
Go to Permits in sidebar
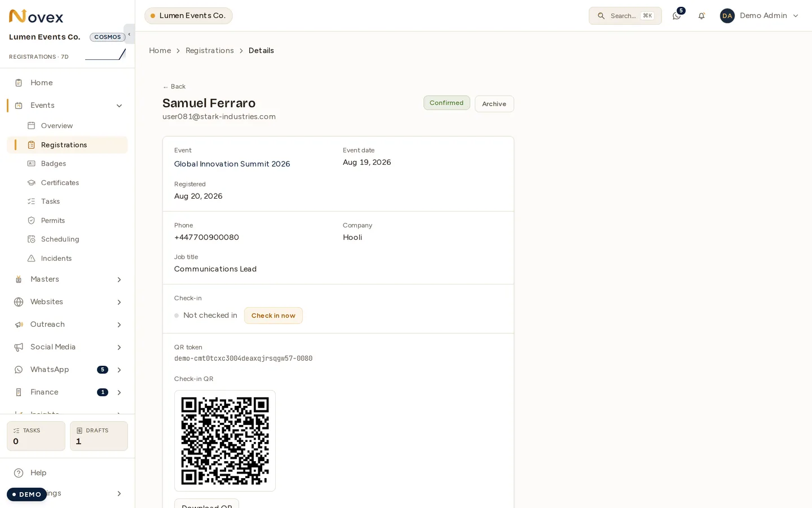[67, 221]
